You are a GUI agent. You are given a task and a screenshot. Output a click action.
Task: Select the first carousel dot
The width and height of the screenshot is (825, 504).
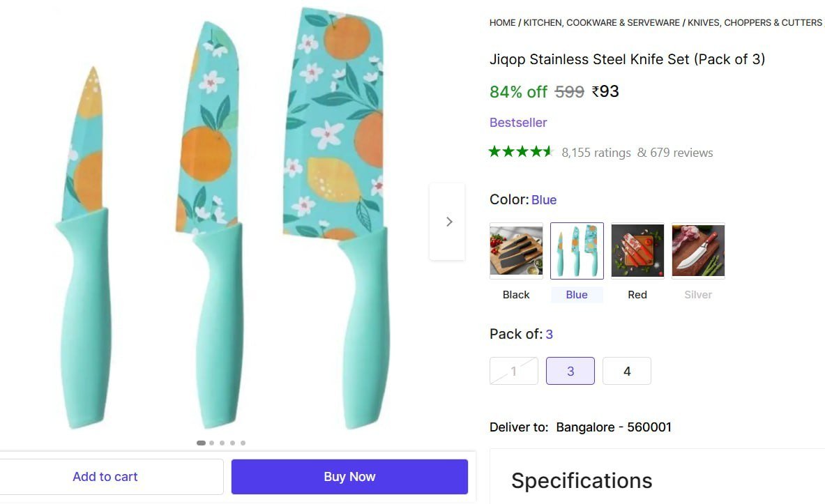[201, 442]
